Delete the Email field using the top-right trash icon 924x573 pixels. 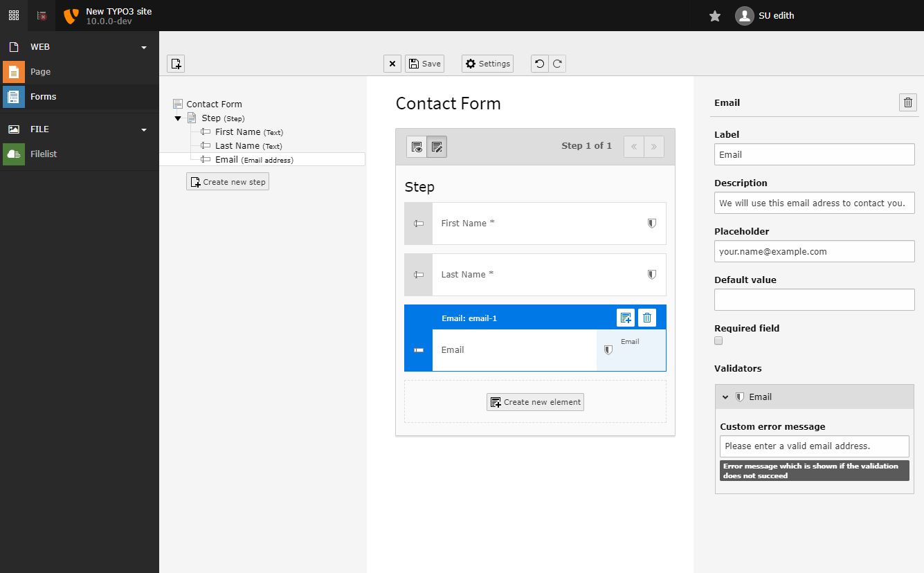[x=907, y=102]
